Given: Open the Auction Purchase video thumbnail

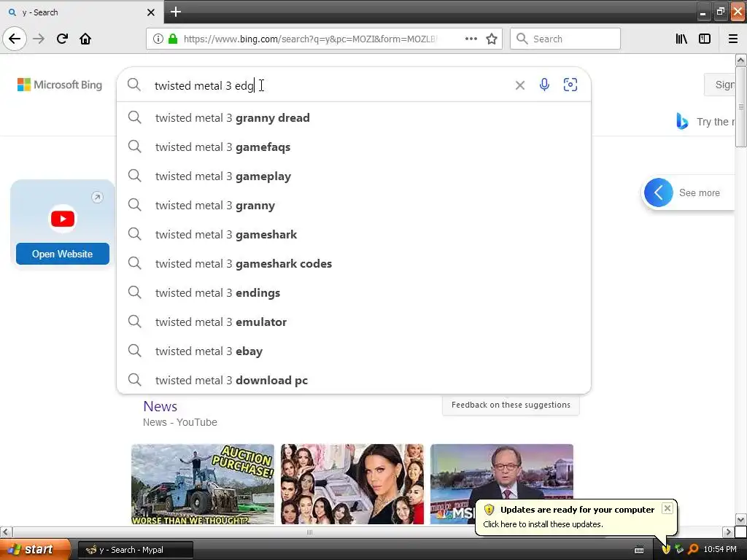Looking at the screenshot, I should click(x=203, y=484).
